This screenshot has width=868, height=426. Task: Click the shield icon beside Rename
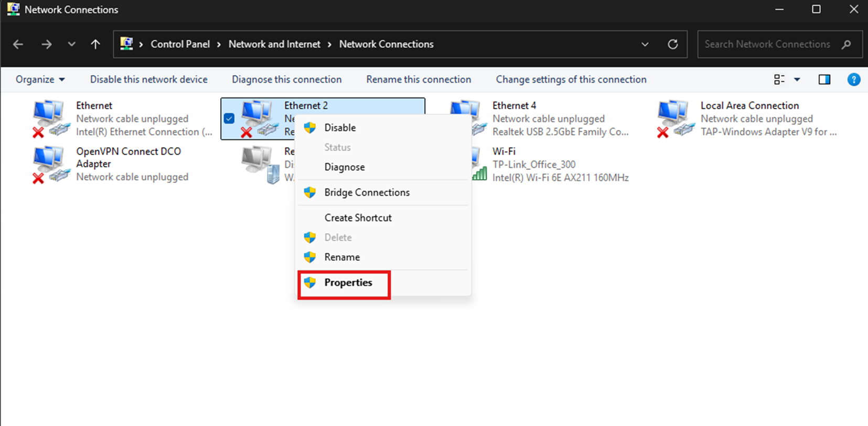310,257
